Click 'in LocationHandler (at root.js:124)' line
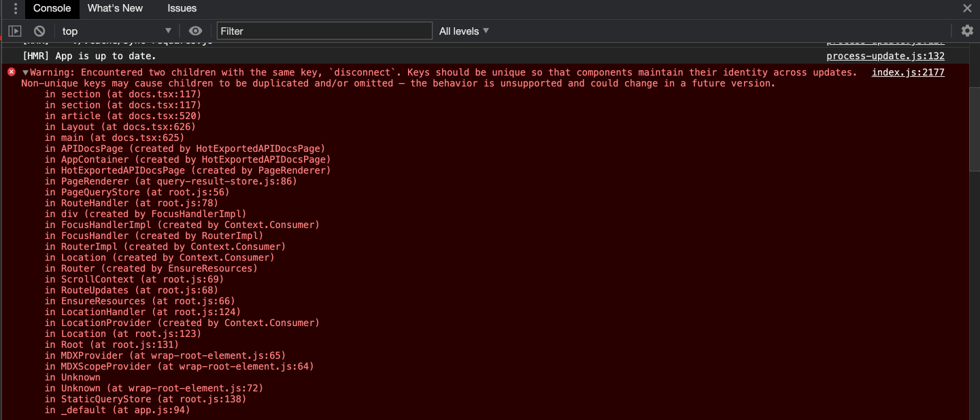This screenshot has height=420, width=980. pos(143,312)
